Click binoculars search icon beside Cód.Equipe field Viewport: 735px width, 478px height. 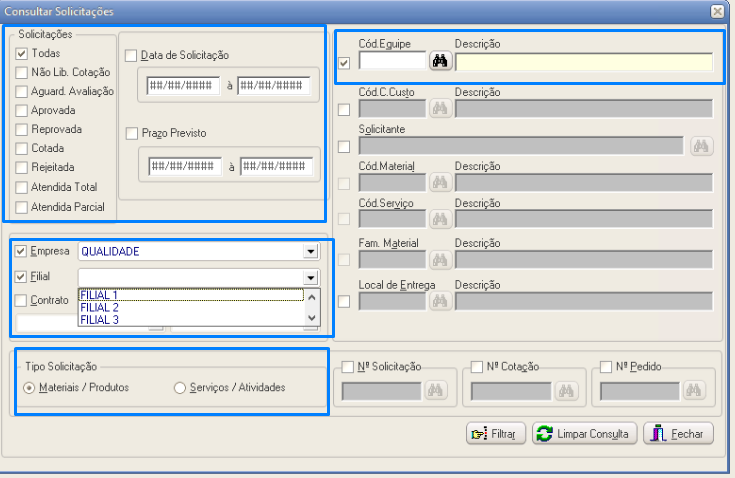tap(440, 62)
